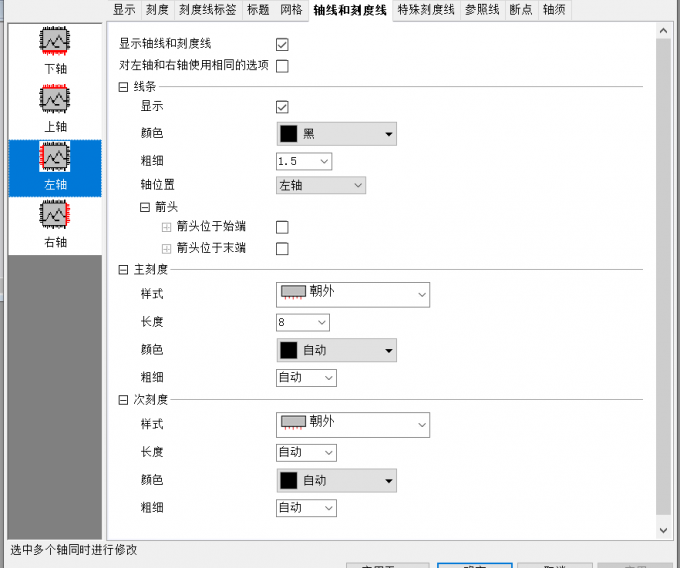Open the 主刻度 长度 dropdown showing 8
This screenshot has height=568, width=680.
coord(303,322)
